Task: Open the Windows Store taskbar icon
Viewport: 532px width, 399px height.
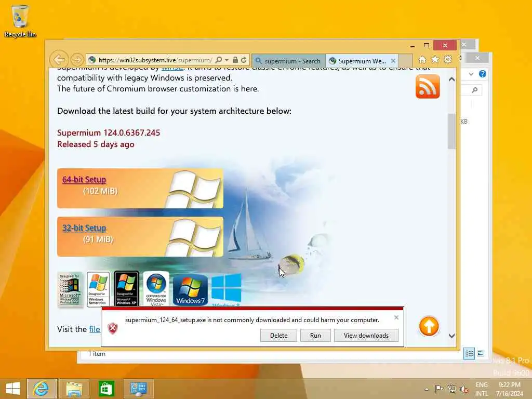Action: click(106, 389)
